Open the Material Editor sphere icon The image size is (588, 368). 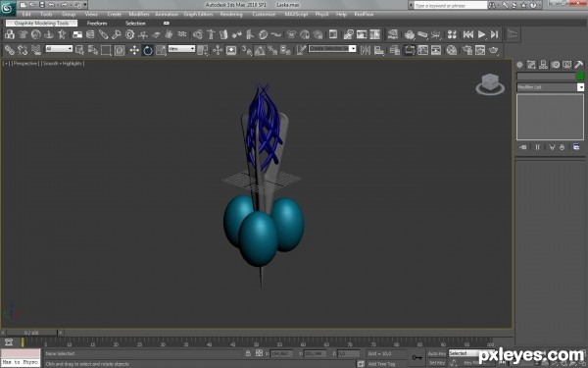pos(452,50)
